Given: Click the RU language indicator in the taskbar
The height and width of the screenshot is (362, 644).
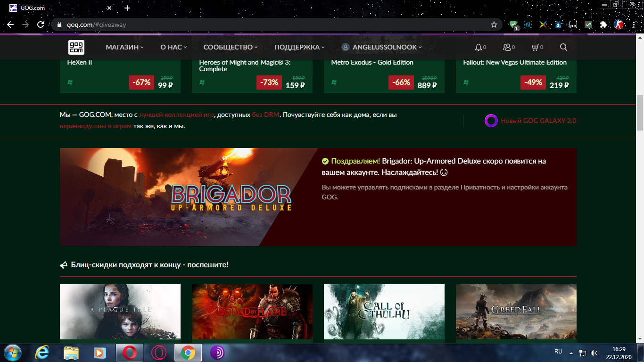Looking at the screenshot, I should pos(558,352).
